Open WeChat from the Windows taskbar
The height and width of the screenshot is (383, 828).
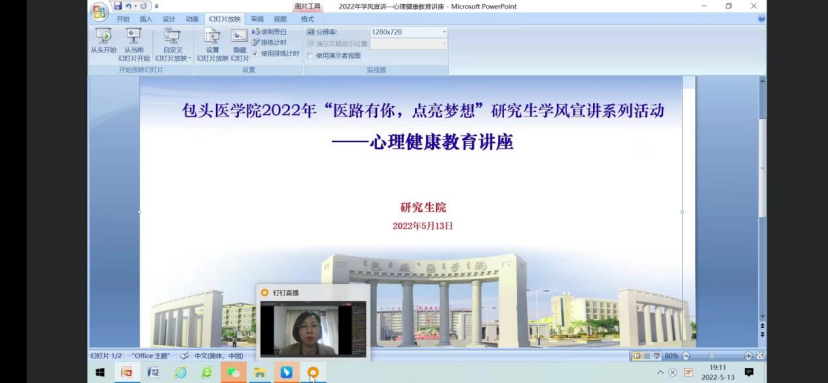point(233,372)
